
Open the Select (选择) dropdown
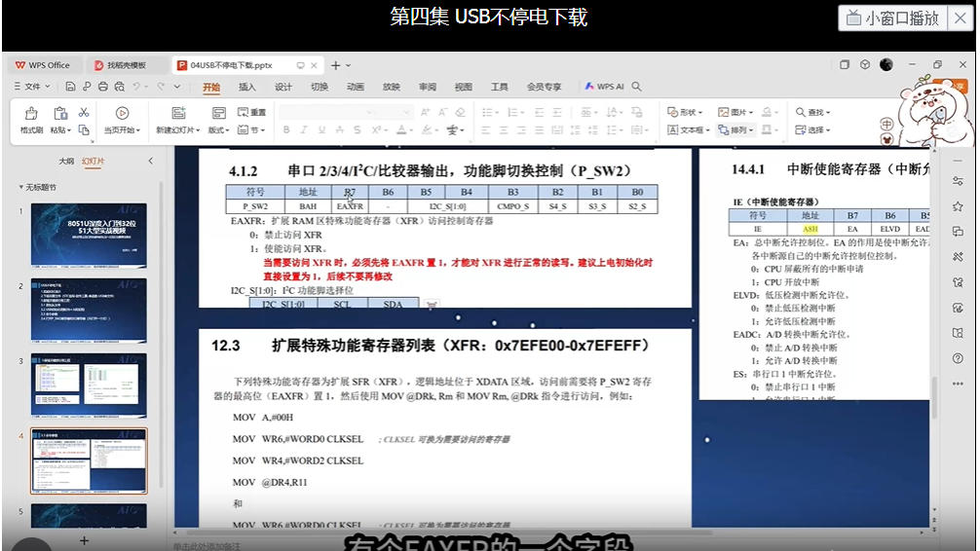click(812, 129)
